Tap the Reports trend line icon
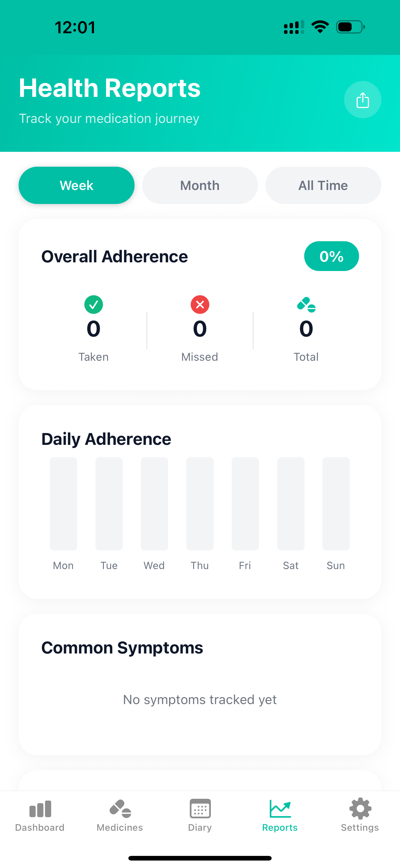This screenshot has height=868, width=400. 279,809
